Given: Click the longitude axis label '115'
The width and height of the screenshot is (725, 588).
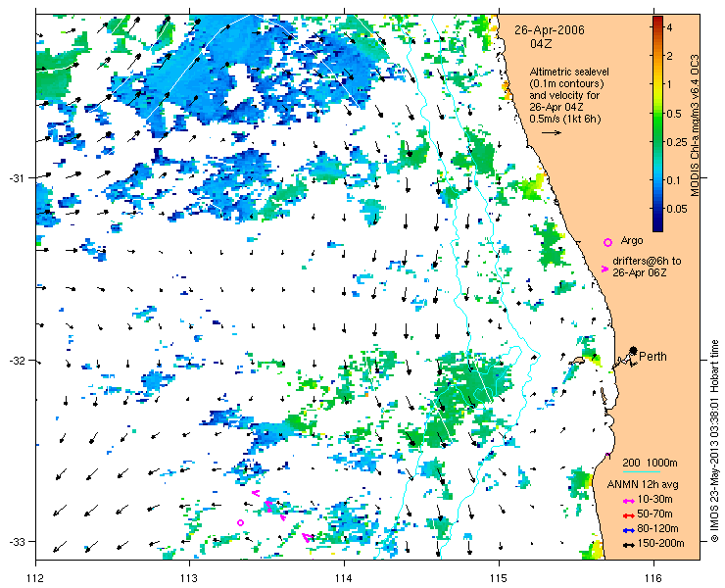Looking at the screenshot, I should (499, 578).
